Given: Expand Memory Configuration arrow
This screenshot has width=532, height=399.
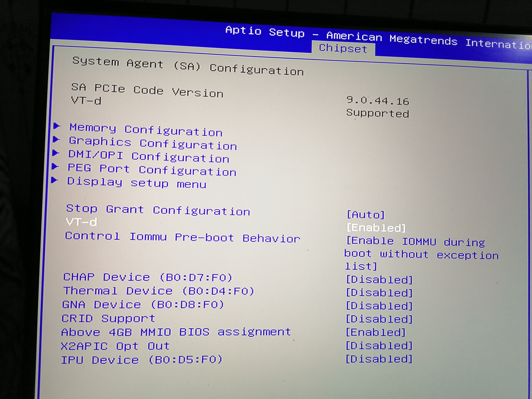Looking at the screenshot, I should point(57,126).
